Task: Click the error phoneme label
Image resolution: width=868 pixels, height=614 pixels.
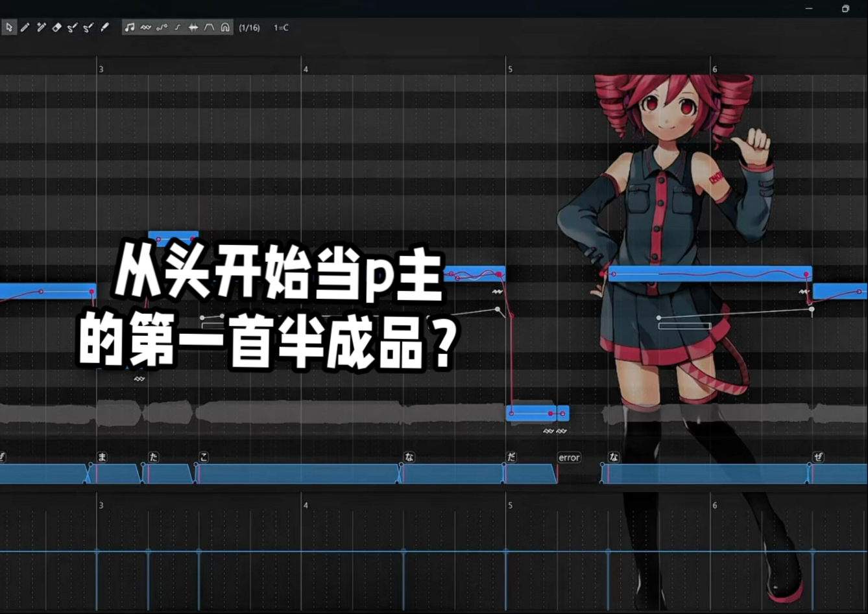Action: pyautogui.click(x=569, y=457)
